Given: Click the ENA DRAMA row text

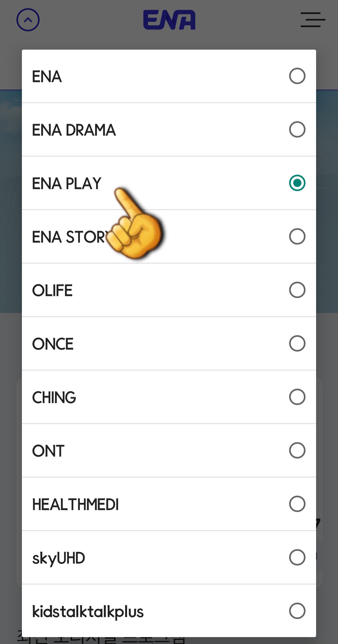Looking at the screenshot, I should [x=74, y=129].
